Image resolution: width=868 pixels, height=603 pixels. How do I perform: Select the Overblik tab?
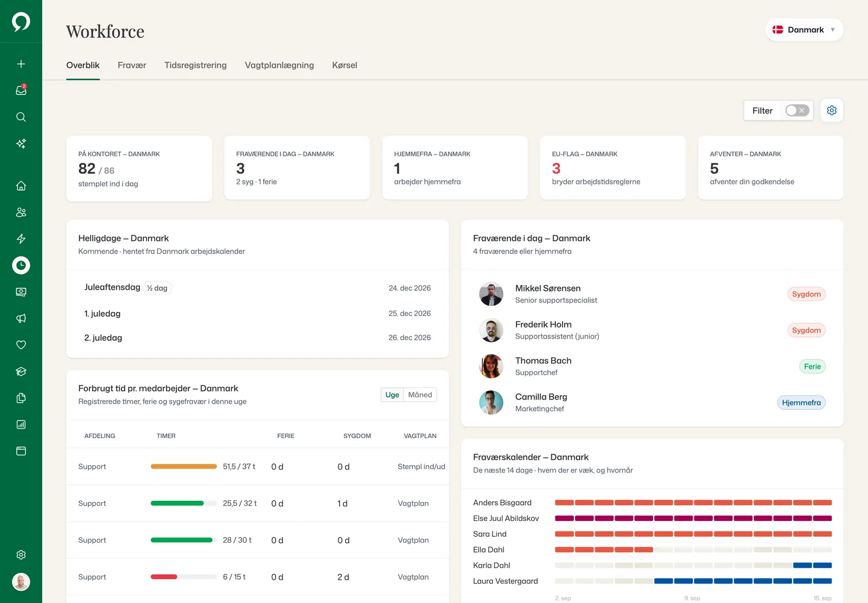coord(83,65)
